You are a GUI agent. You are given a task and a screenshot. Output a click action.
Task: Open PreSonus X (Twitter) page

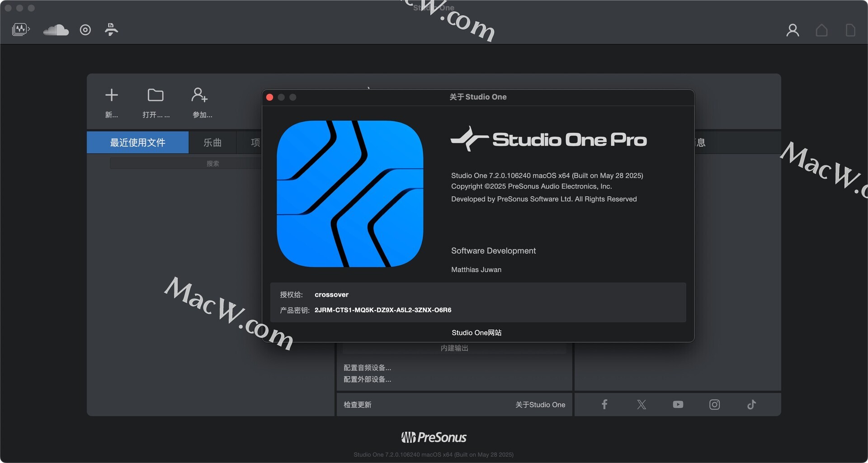pyautogui.click(x=642, y=404)
